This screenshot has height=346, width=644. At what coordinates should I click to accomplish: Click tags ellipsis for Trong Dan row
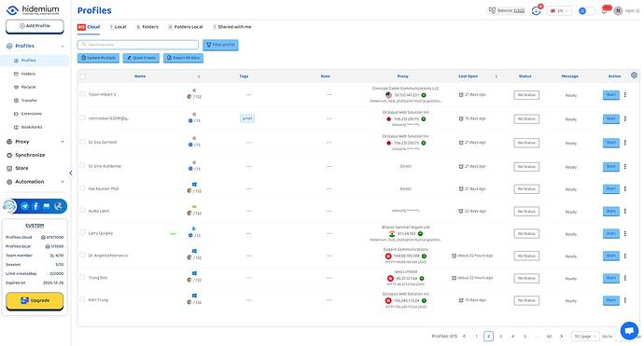click(x=248, y=278)
